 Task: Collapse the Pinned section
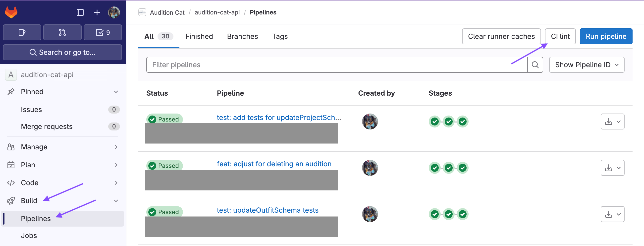[116, 92]
